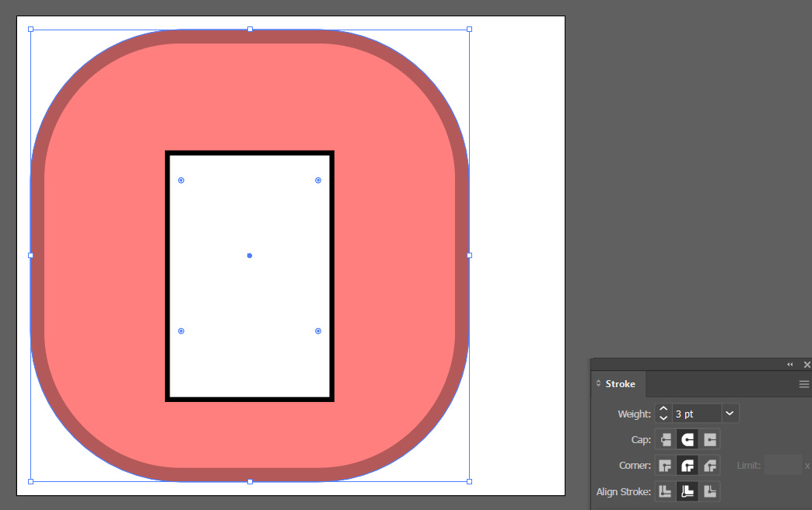Click the lower-right live corner widget
This screenshot has width=812, height=510.
(x=318, y=331)
